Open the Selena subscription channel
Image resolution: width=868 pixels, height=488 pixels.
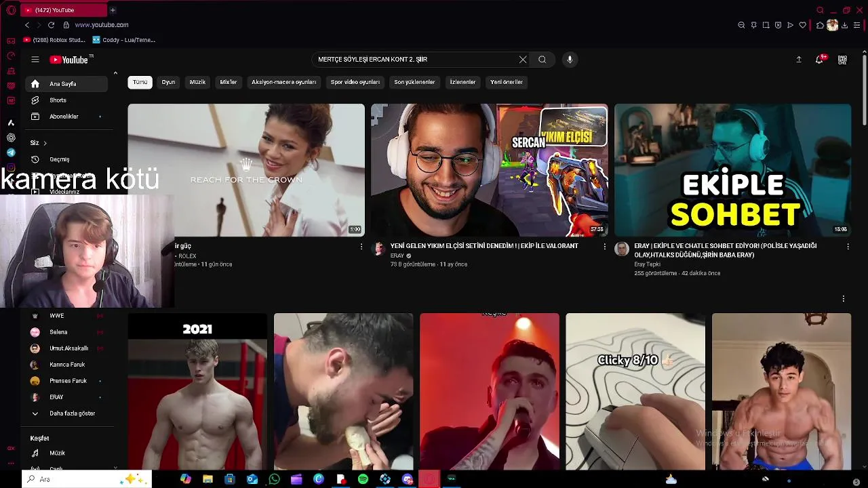click(66, 332)
